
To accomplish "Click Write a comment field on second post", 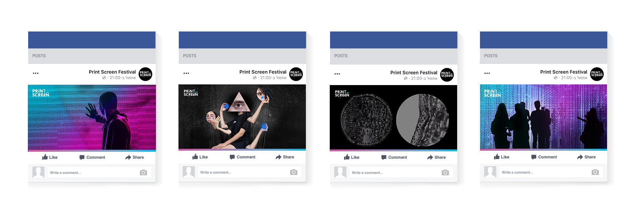I will coord(249,172).
